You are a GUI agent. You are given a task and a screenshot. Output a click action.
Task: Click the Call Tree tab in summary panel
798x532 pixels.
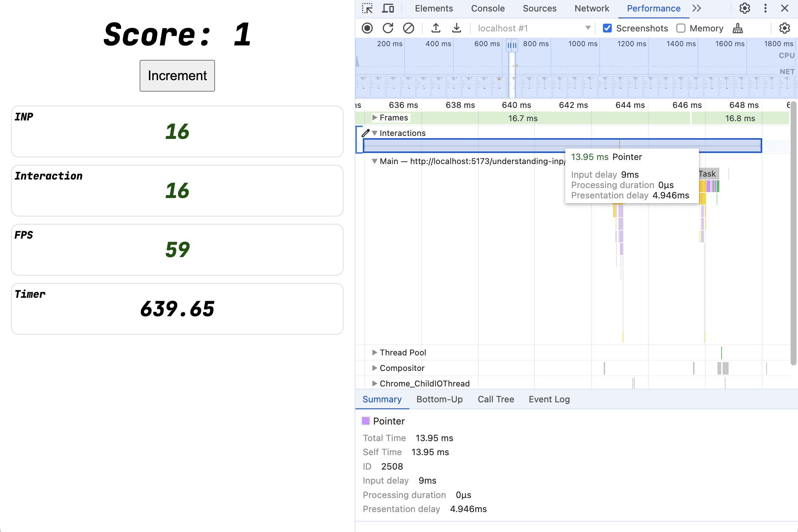tap(495, 399)
